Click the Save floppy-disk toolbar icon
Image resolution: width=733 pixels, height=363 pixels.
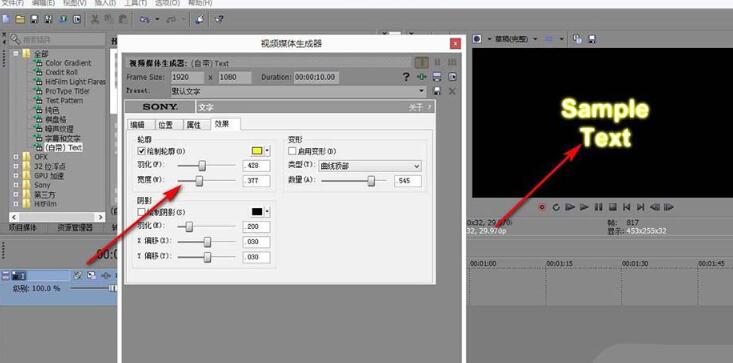[x=34, y=19]
